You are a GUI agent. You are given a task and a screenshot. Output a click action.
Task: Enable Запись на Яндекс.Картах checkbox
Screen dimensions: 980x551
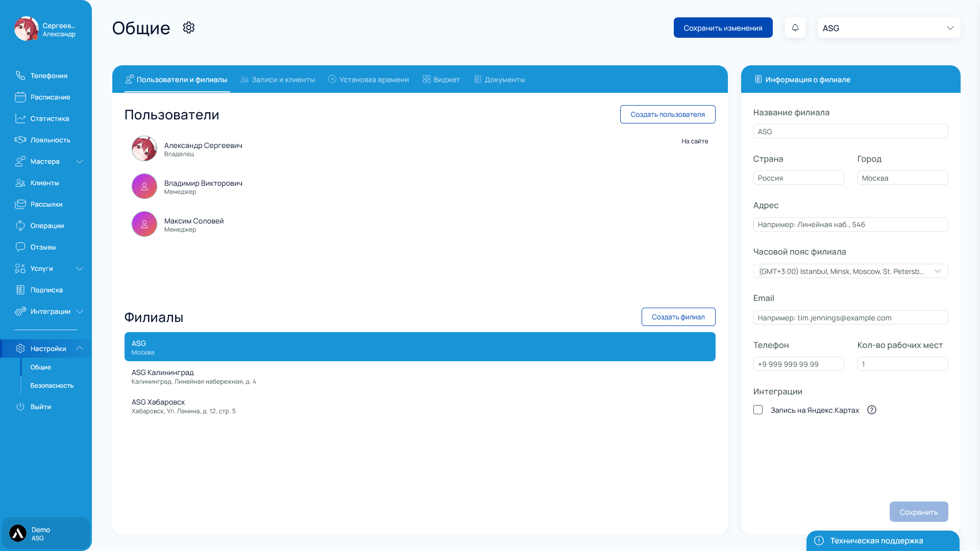[758, 410]
